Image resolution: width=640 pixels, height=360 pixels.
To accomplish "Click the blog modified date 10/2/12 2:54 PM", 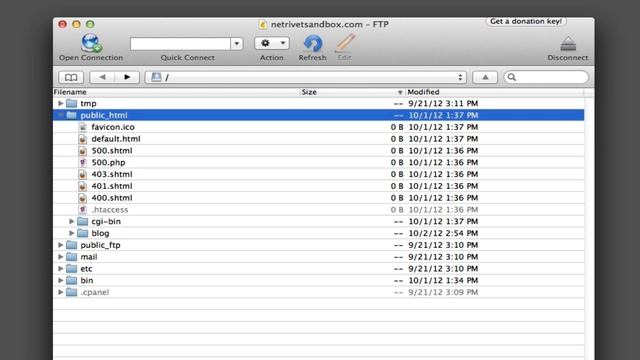I will coord(443,233).
